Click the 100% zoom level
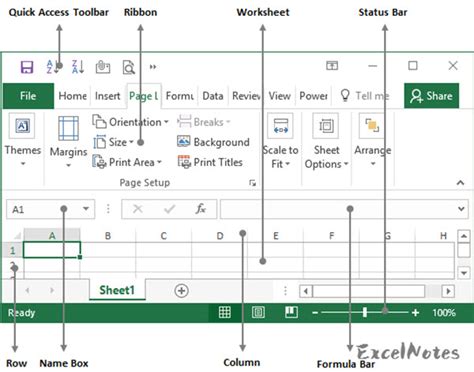The width and height of the screenshot is (474, 372). (444, 313)
